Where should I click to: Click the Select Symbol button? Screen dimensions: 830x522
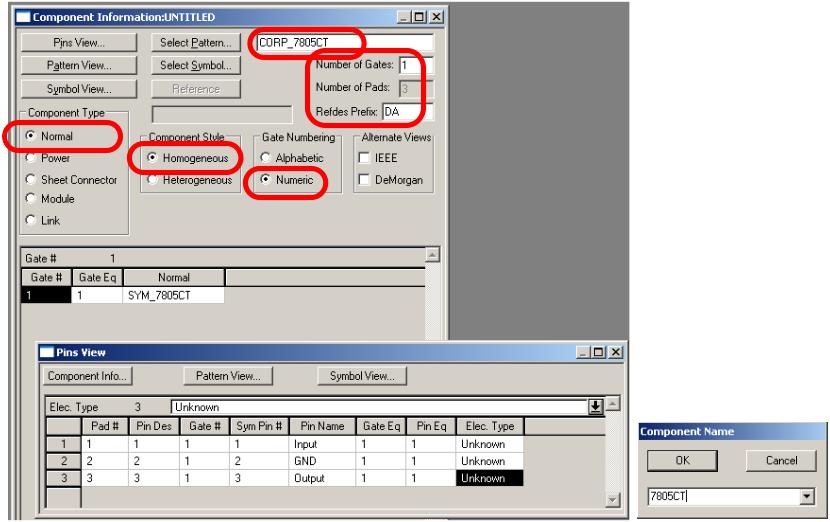point(196,66)
